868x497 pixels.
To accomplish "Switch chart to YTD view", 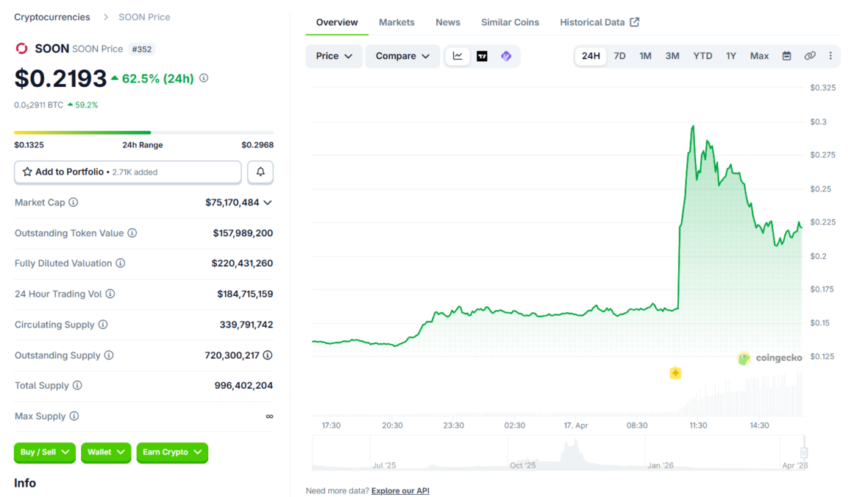I will click(702, 56).
